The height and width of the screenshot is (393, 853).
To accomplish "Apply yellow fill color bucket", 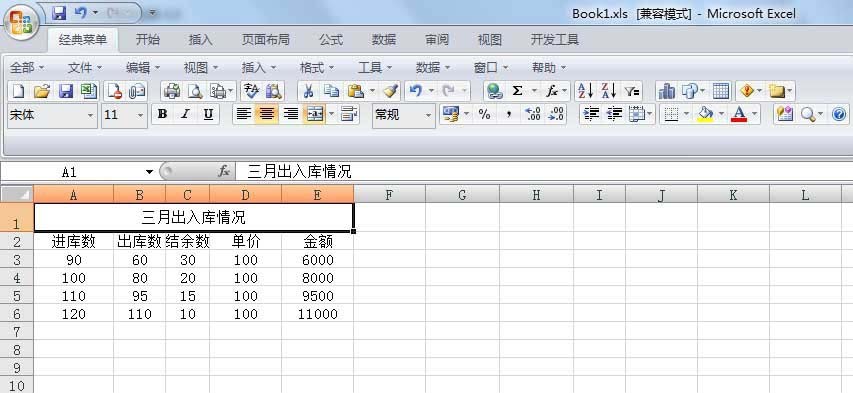I will 706,114.
